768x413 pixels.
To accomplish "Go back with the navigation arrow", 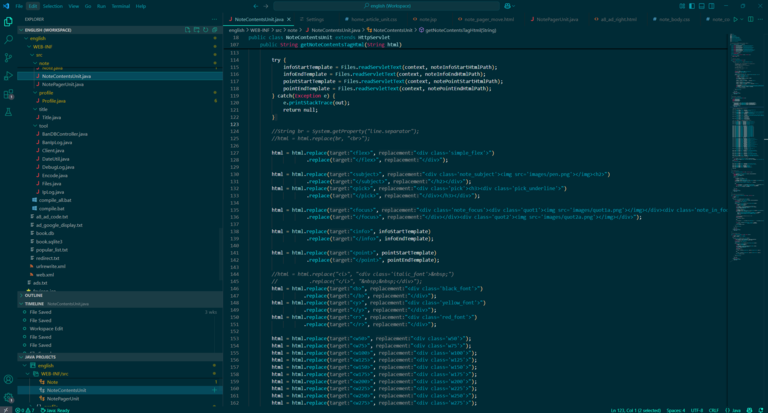I will [256, 6].
